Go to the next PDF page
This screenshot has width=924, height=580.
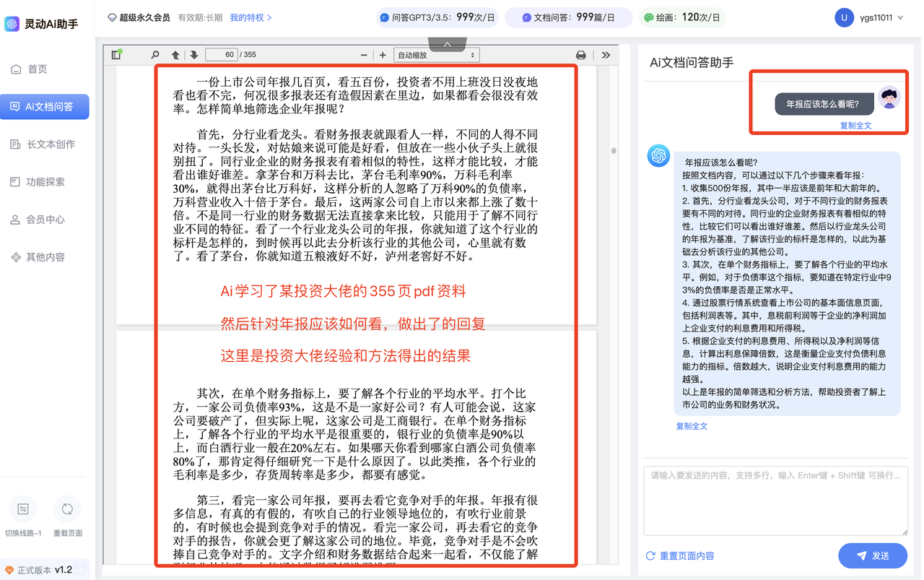[x=193, y=55]
